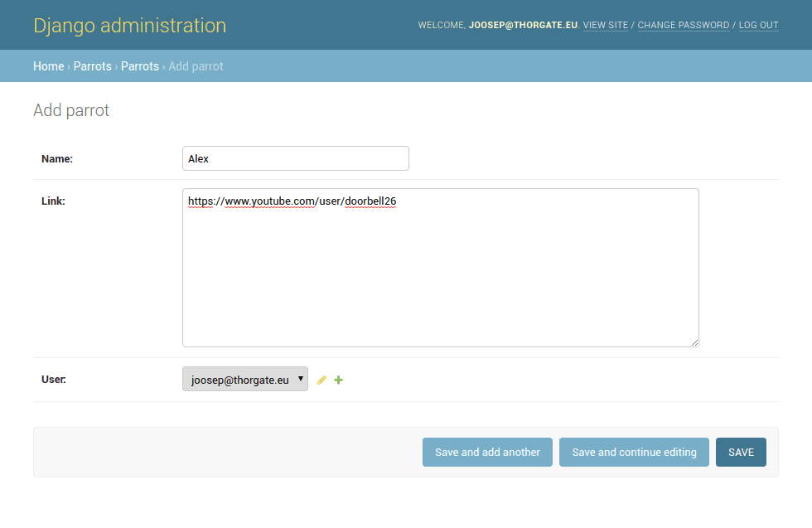Viewport: 812px width, 528px height.
Task: Follow the View site link
Action: [x=605, y=25]
